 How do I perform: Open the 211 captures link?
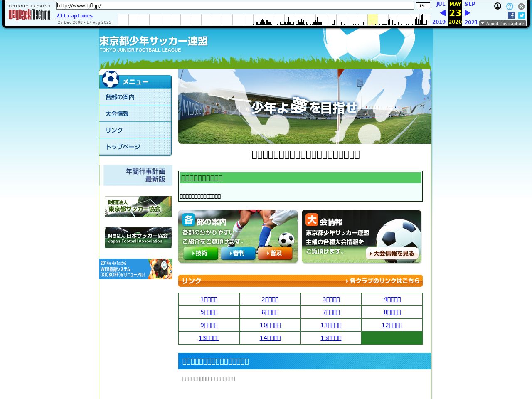tap(74, 16)
